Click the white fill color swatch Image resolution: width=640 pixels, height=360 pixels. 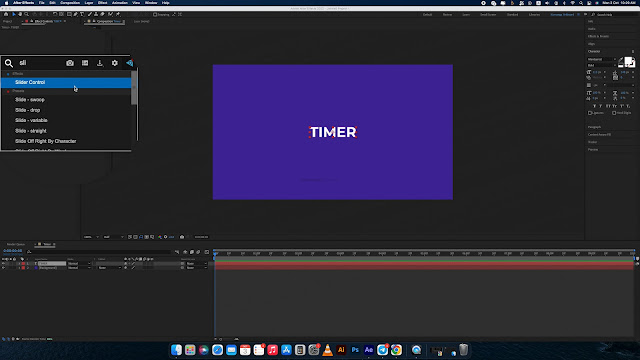[x=629, y=61]
